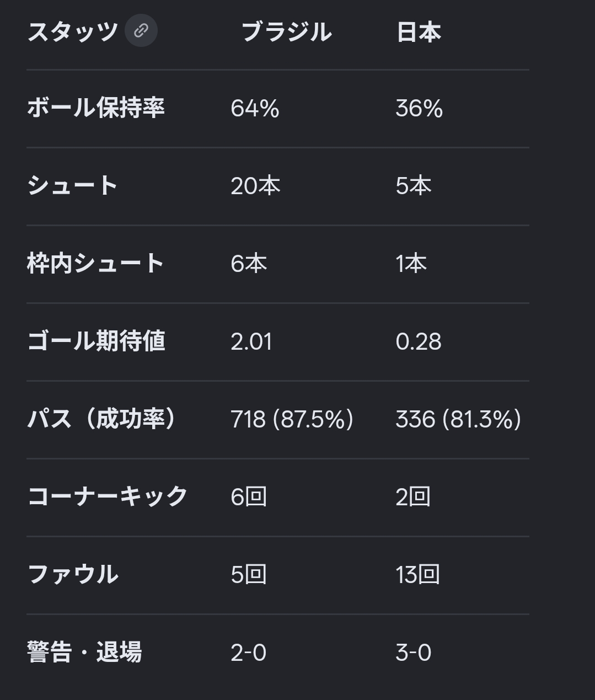Click the 718 (87.5%) pass value
Image resolution: width=595 pixels, height=700 pixels.
(292, 420)
